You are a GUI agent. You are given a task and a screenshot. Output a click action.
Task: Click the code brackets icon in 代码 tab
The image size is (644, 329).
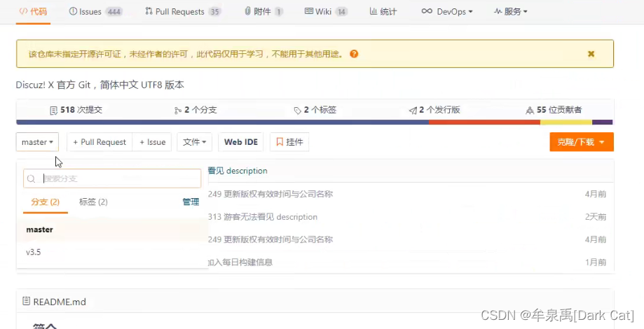[x=23, y=11]
